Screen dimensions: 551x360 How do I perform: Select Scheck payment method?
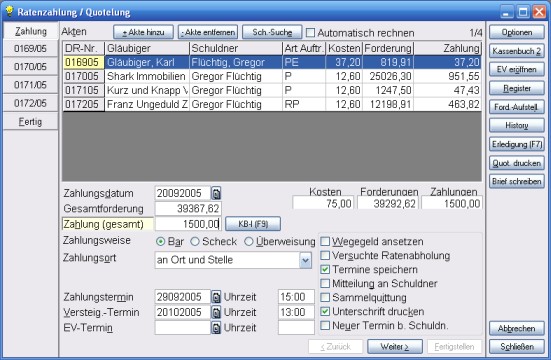click(195, 242)
